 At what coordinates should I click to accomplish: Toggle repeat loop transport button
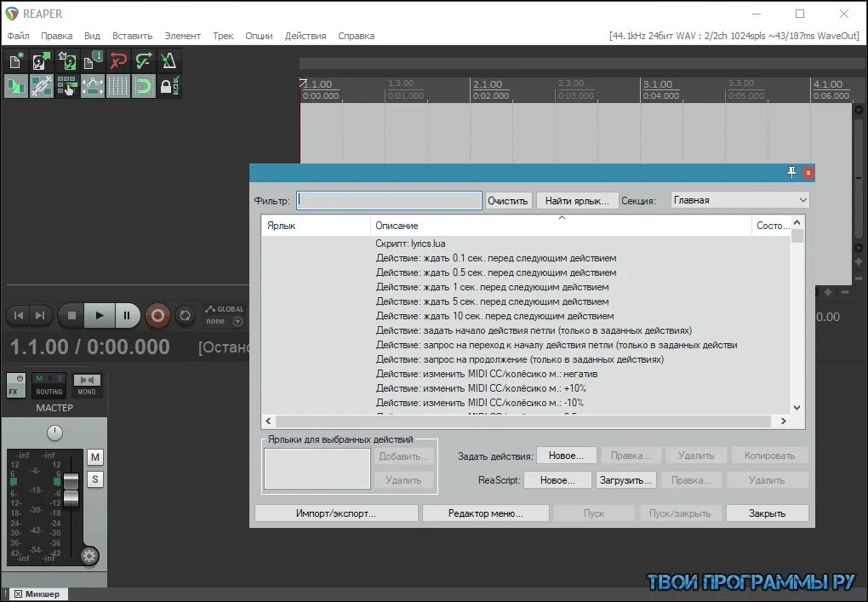click(x=185, y=316)
